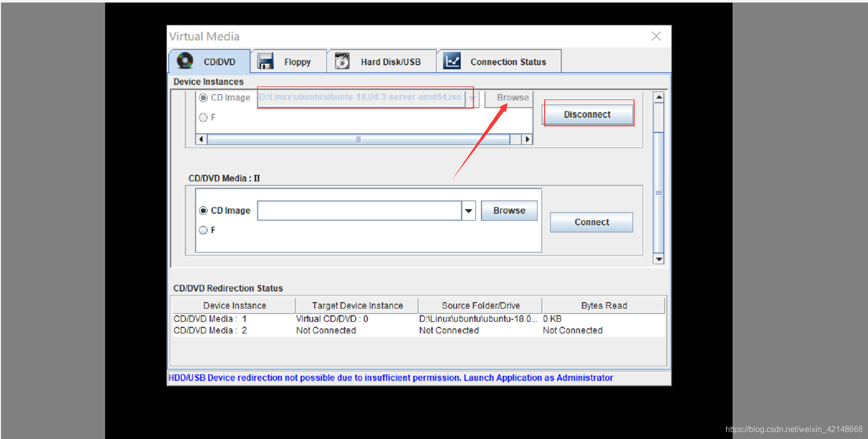The image size is (868, 439).
Task: Select the 'CD/DVD Media : 1' row
Action: pos(419,319)
